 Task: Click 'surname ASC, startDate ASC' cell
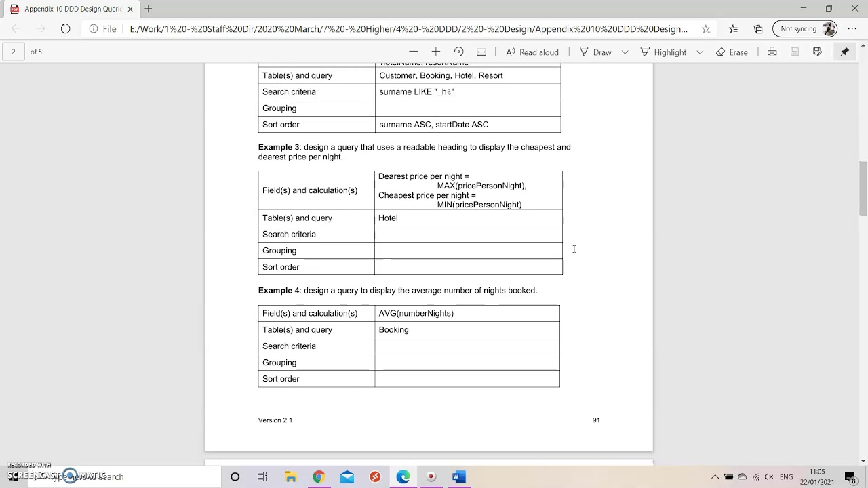point(467,125)
